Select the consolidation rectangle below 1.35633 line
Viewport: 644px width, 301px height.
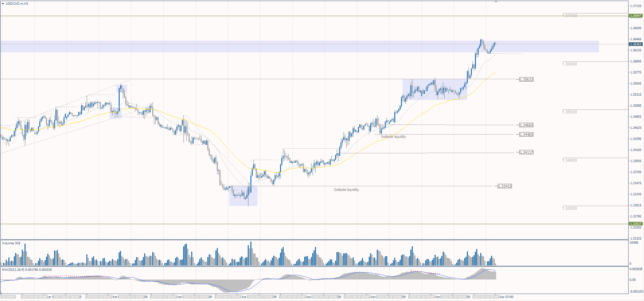point(435,90)
